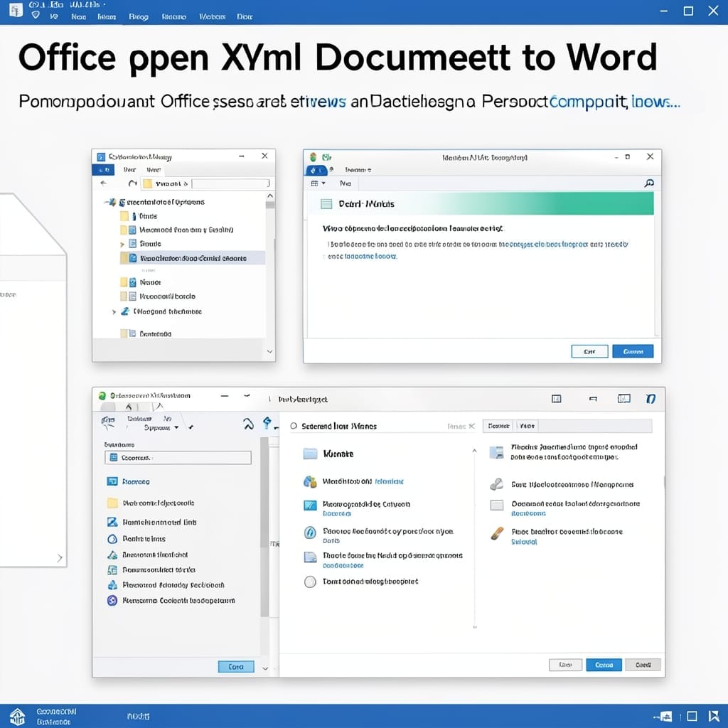The image size is (728, 728).
Task: Click the blue circle icon beside 'Realrte lmts'
Action: [112, 539]
